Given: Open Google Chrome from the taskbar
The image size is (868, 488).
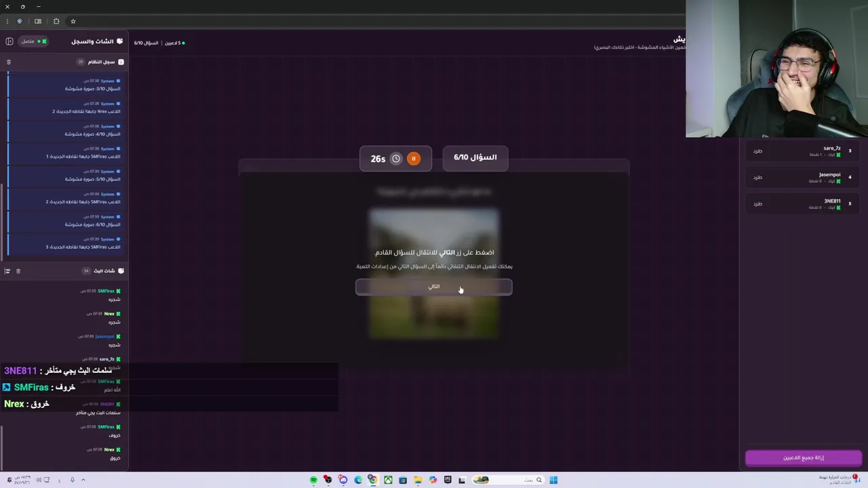Looking at the screenshot, I should (372, 480).
